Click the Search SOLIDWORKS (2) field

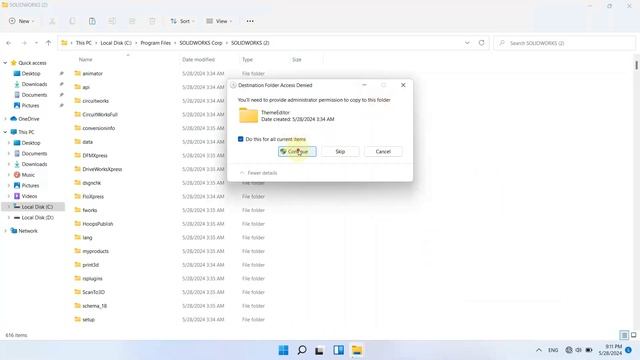[564, 43]
